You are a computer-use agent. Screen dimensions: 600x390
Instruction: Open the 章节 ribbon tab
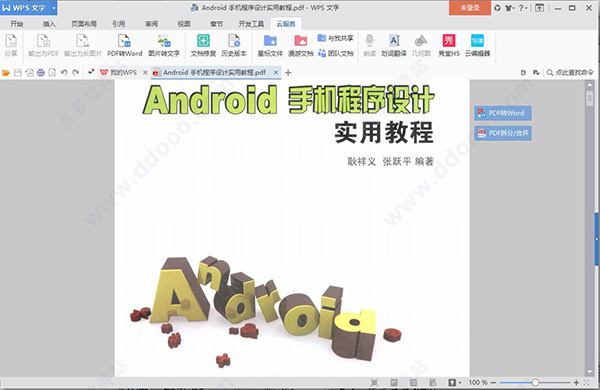point(216,24)
